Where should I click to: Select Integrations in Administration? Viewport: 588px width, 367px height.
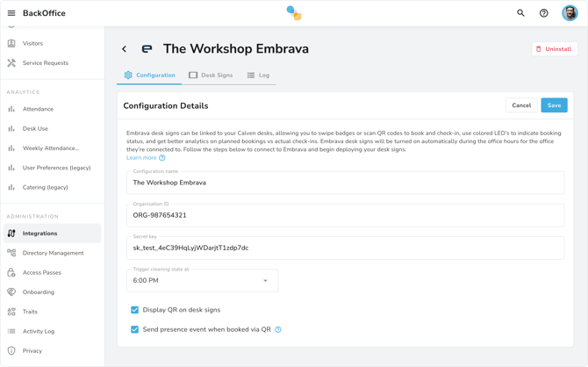click(52, 233)
